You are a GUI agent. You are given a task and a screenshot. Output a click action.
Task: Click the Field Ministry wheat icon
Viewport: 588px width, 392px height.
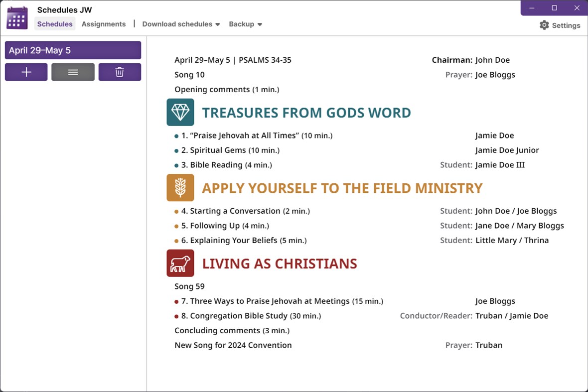[x=180, y=188]
